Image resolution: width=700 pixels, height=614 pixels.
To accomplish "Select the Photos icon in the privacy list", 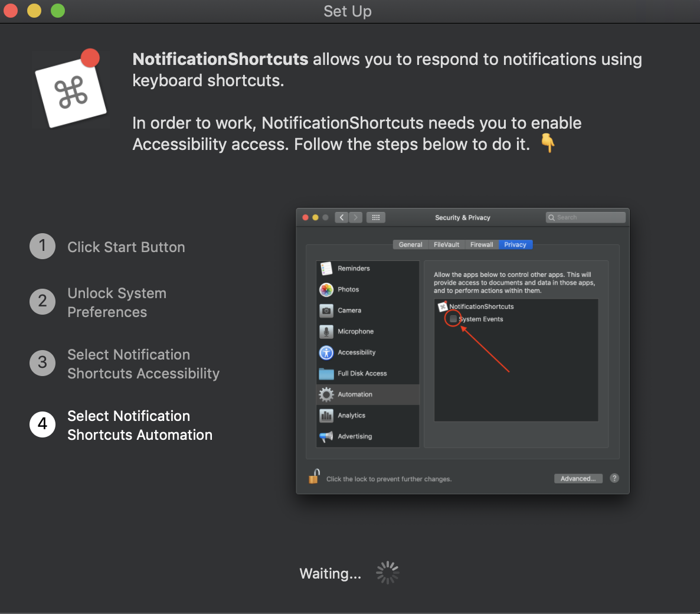I will pos(326,289).
